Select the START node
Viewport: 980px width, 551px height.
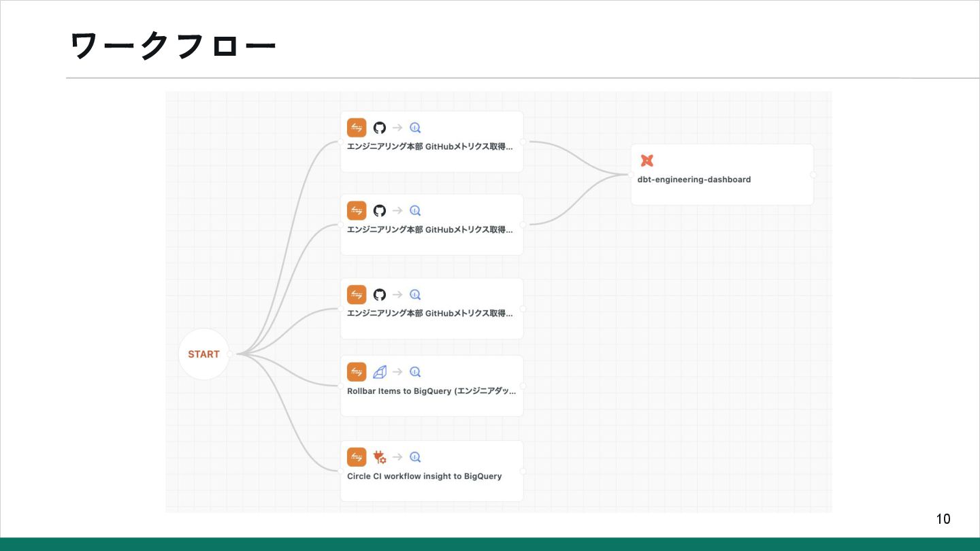[204, 354]
